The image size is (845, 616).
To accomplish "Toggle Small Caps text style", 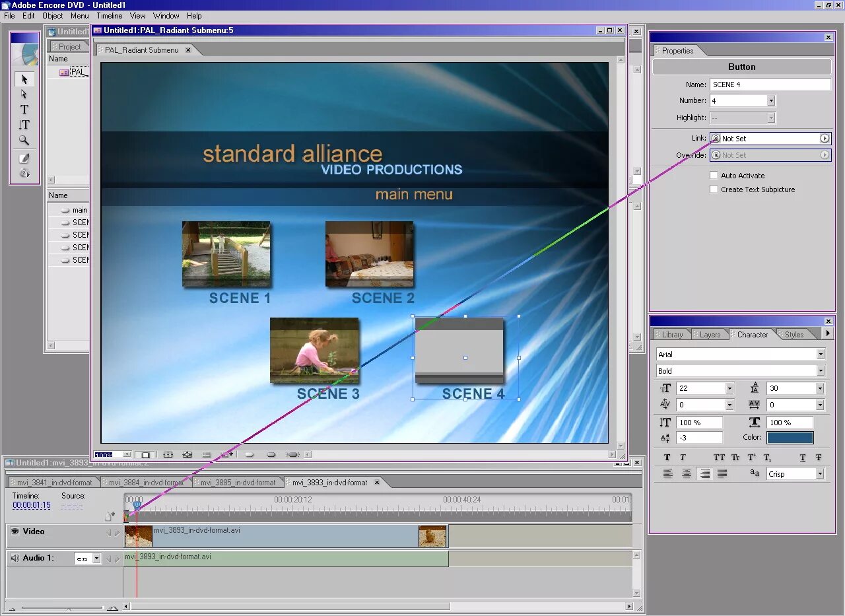I will [x=735, y=457].
